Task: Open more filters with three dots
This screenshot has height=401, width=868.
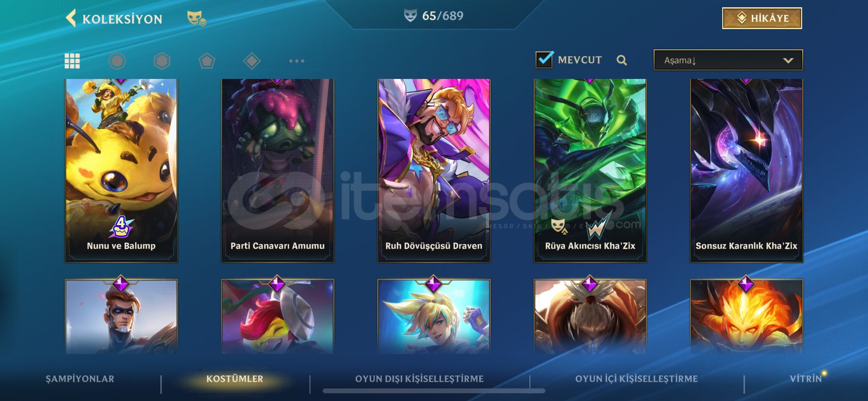Action: [x=296, y=61]
